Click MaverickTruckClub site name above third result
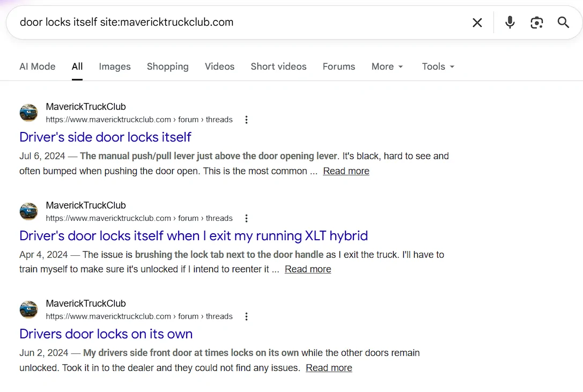Image resolution: width=583 pixels, height=392 pixels. point(86,304)
